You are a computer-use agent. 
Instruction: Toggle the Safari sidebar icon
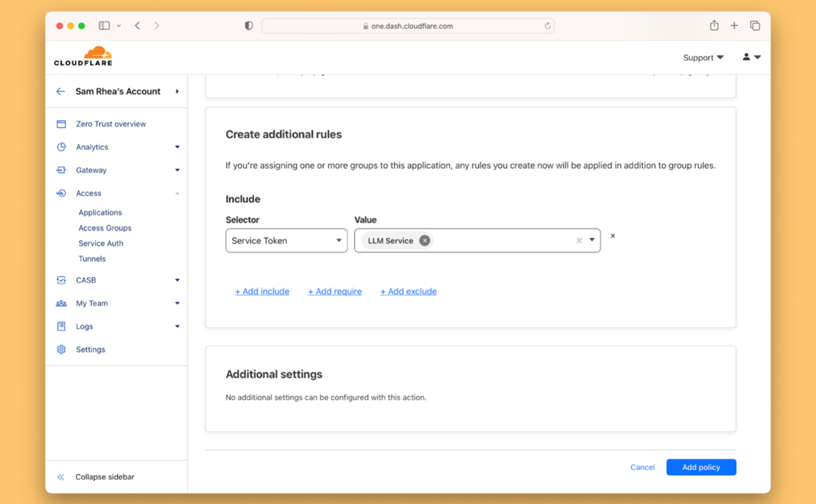coord(104,26)
